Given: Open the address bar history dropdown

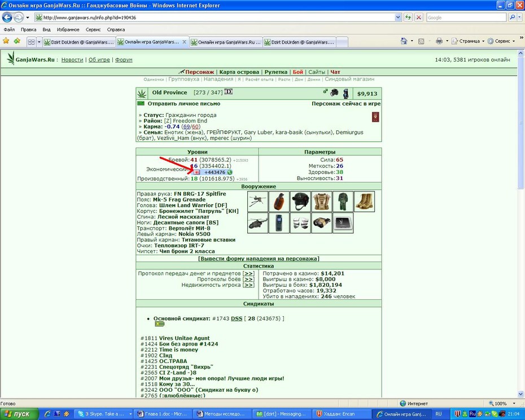Looking at the screenshot, I should tap(398, 17).
